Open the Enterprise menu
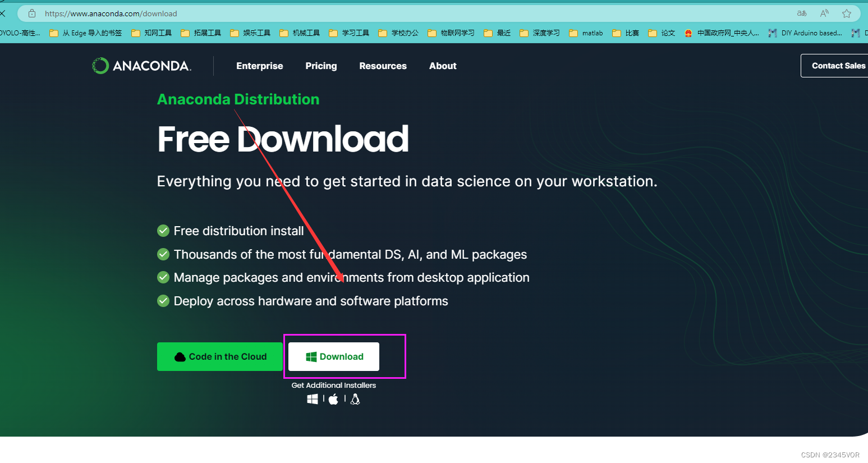This screenshot has height=463, width=868. click(260, 66)
